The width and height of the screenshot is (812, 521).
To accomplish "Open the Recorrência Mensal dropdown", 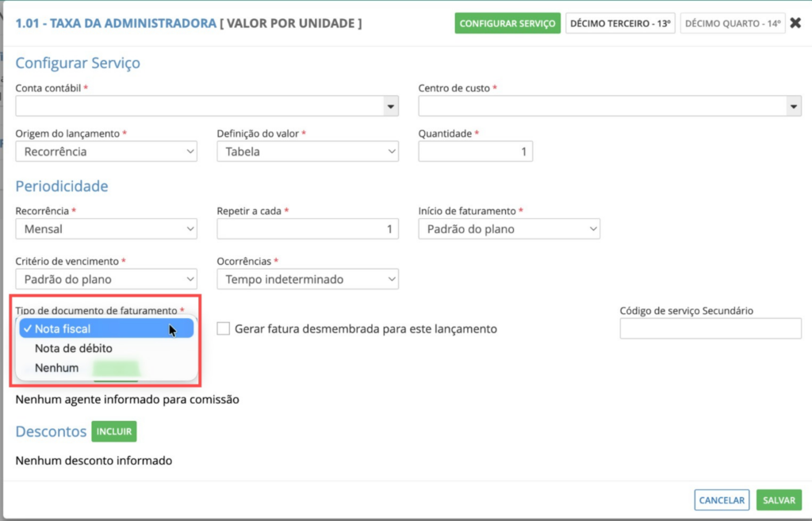I will [106, 229].
